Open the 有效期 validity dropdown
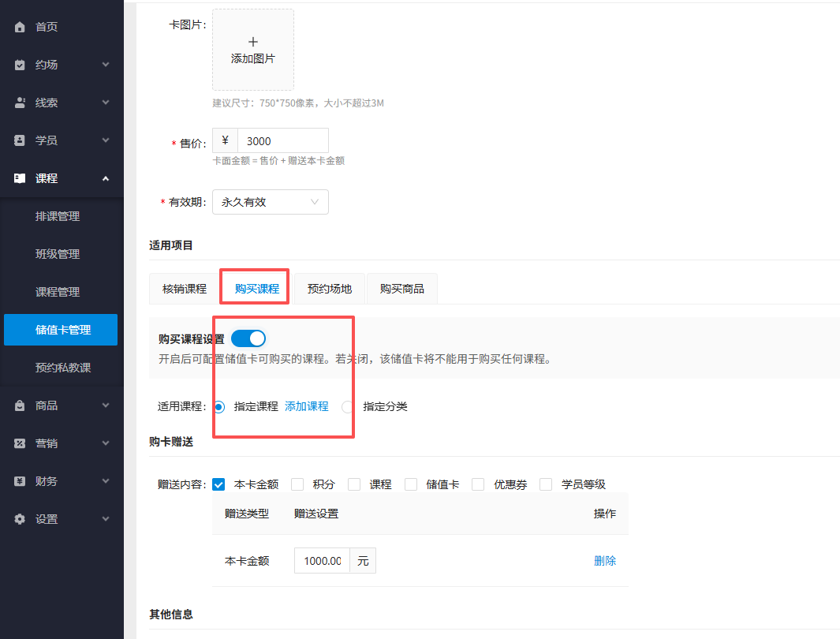 point(270,202)
